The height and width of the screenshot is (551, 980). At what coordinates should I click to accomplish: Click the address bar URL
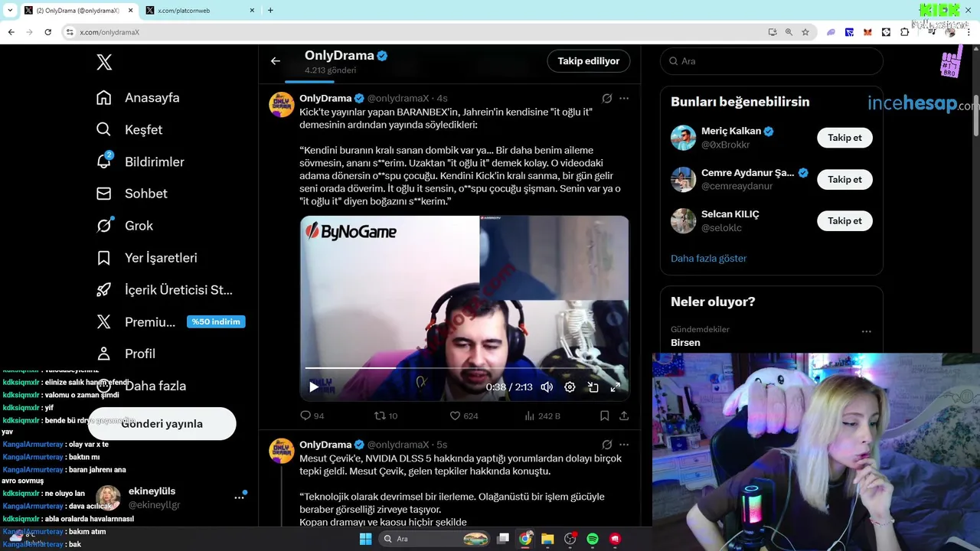click(x=109, y=32)
